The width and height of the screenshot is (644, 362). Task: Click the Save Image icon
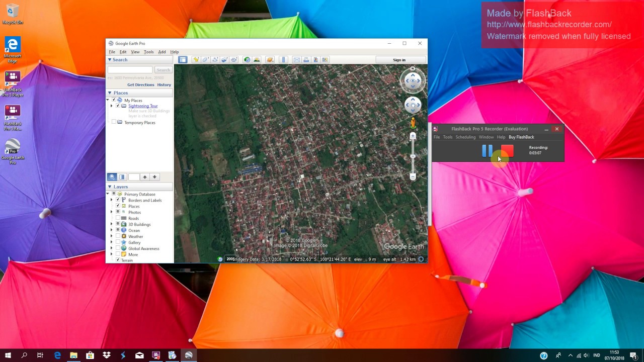(x=315, y=60)
